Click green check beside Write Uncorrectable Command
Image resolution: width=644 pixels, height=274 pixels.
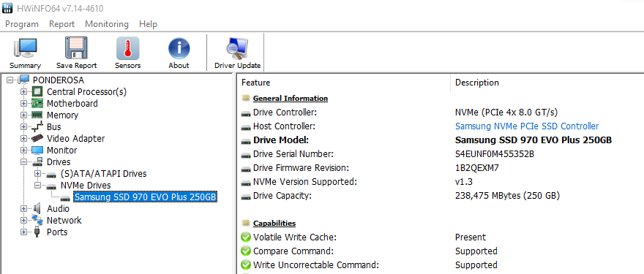246,265
